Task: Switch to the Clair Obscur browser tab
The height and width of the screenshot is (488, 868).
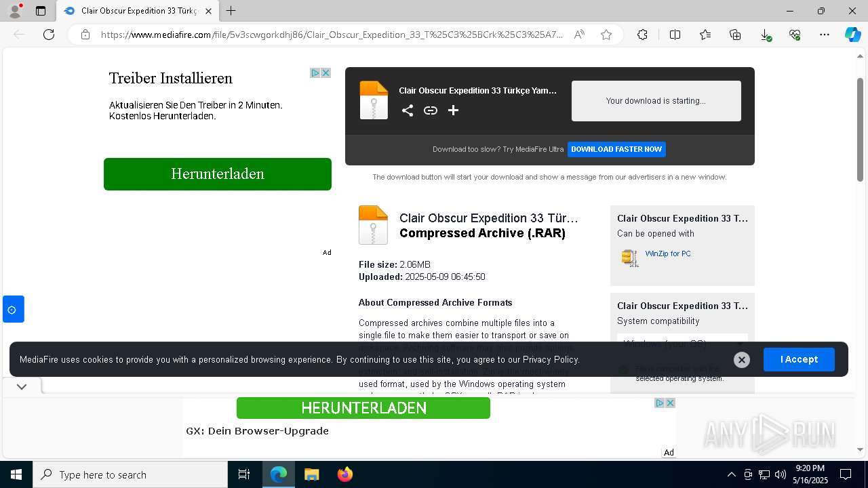Action: coord(138,11)
